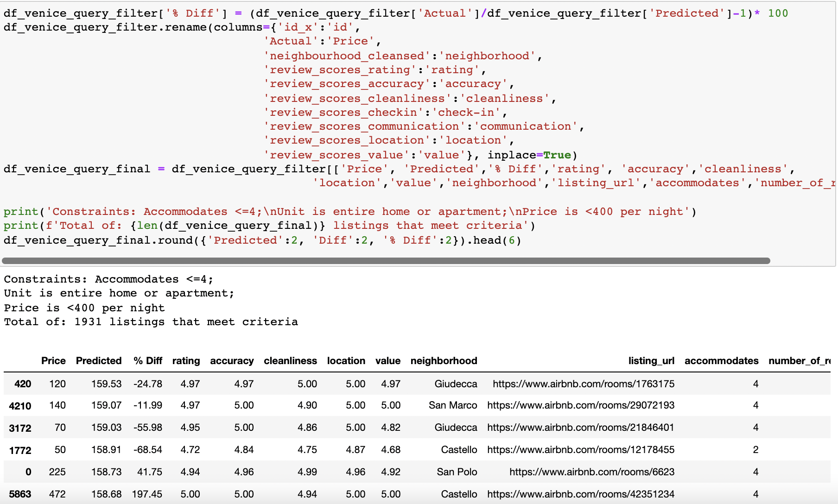This screenshot has height=504, width=838.
Task: Click neighborhood cell San Polo
Action: tap(457, 472)
